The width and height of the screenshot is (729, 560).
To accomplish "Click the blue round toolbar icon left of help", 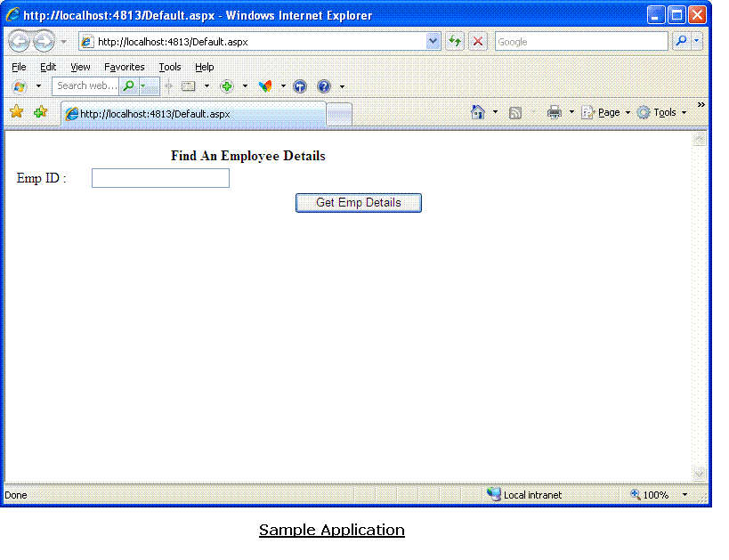I will coord(300,86).
